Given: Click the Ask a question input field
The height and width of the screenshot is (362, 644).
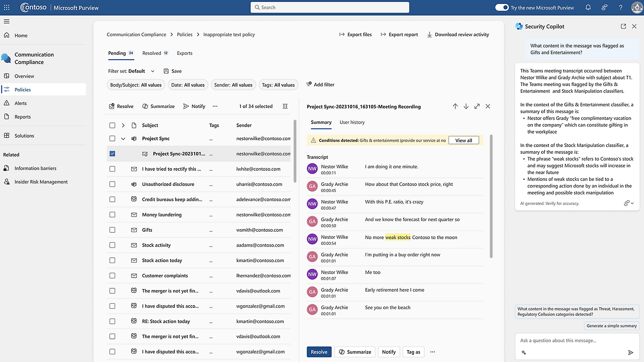Looking at the screenshot, I should (571, 340).
